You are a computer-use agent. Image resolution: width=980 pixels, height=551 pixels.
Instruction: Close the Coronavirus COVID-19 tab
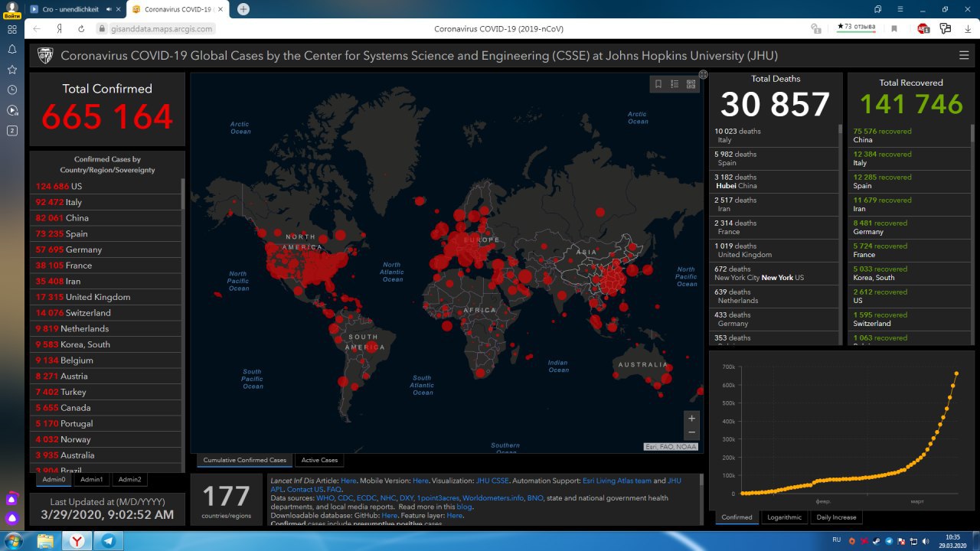coord(221,9)
